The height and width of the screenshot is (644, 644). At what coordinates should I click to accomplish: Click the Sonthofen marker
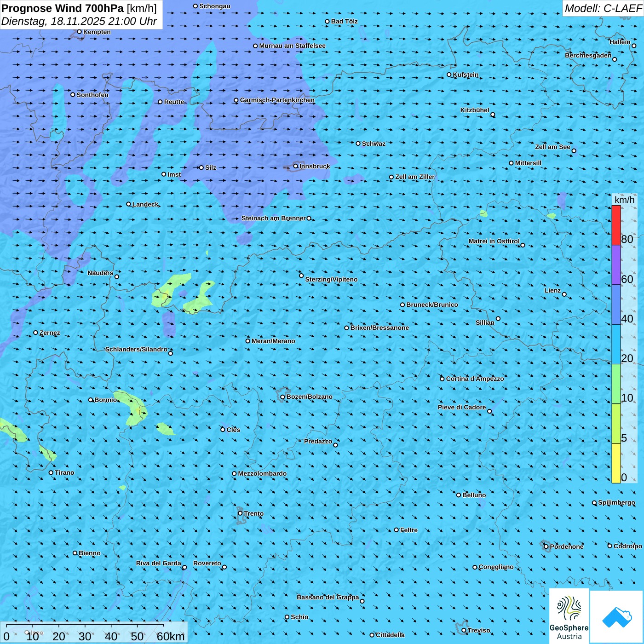(x=73, y=95)
